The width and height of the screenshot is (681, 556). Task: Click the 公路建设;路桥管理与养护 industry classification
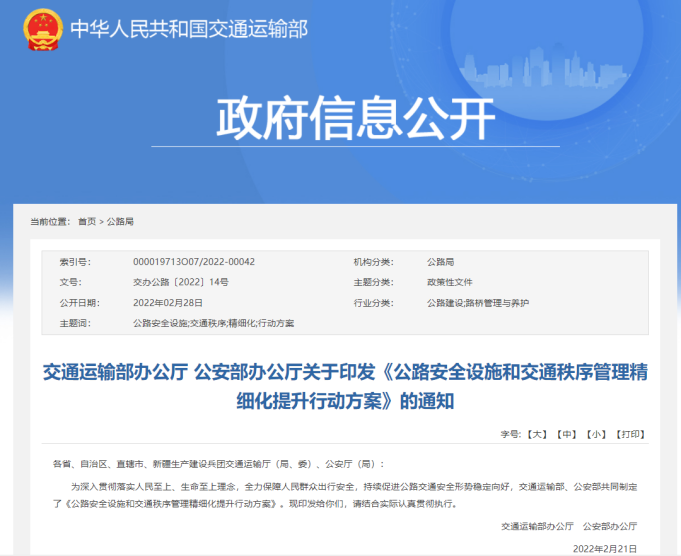477,302
